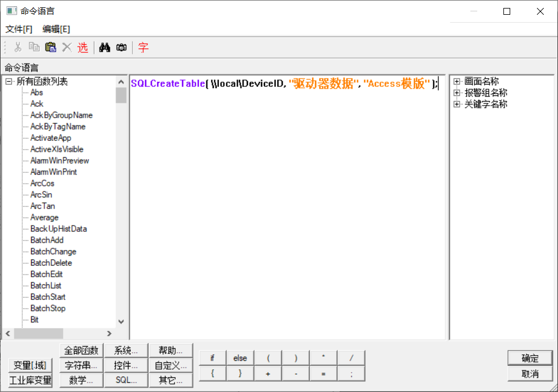This screenshot has height=392, width=558.
Task: Click the replace icon next to binoculars
Action: [x=121, y=47]
